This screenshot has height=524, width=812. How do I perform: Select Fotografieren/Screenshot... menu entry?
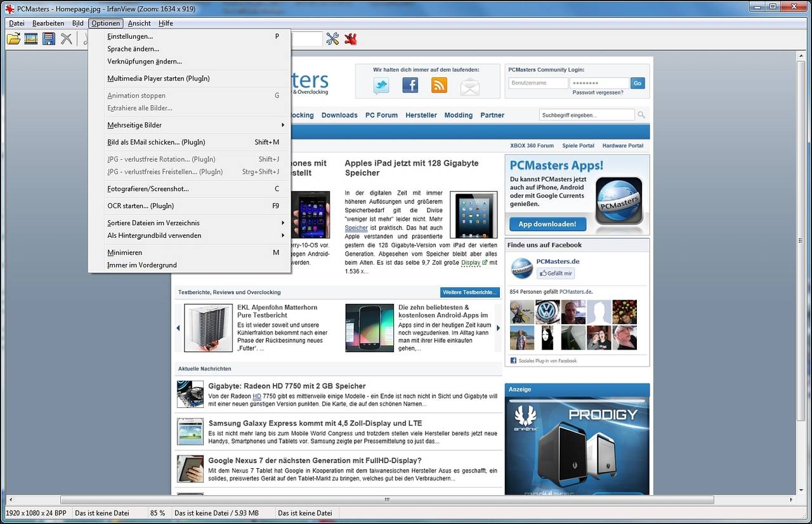click(190, 188)
